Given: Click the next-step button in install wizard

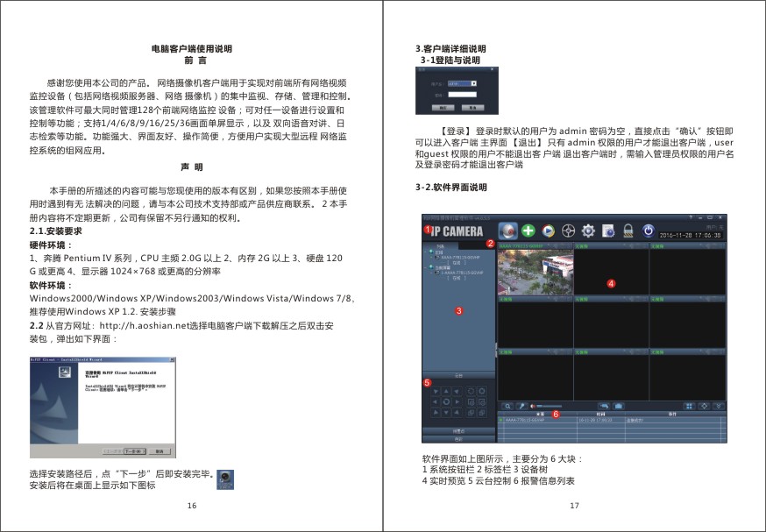Looking at the screenshot, I should pos(134,451).
